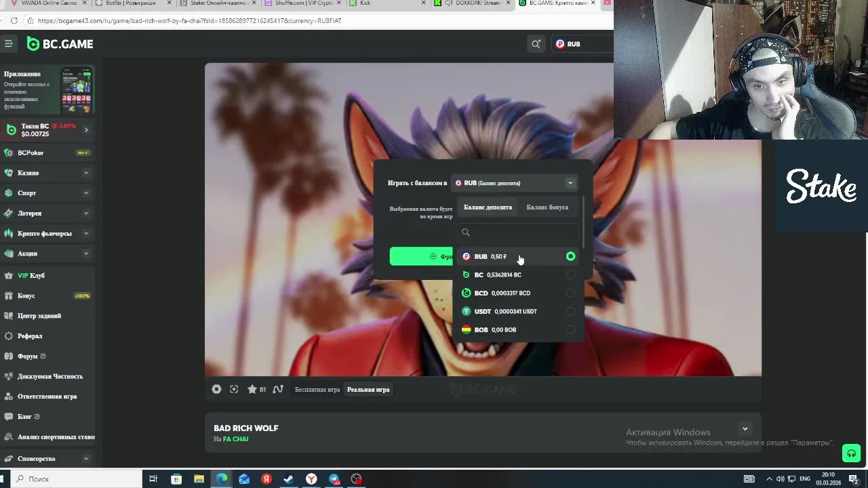Click the Доказуемая Честность icon

point(9,376)
